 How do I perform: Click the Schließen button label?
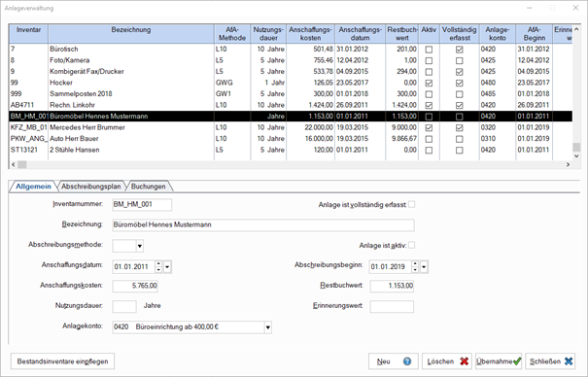545,361
